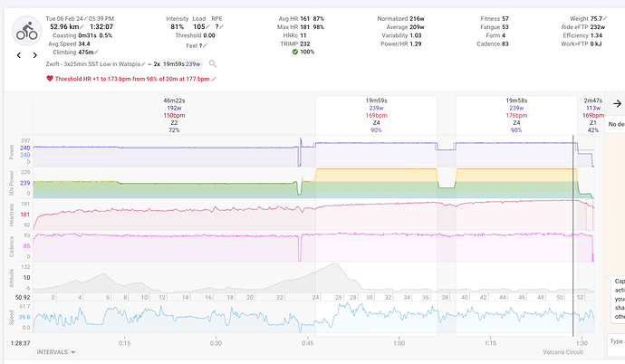This screenshot has width=625, height=364.
Task: Select the 2m47s 113w Z1 interval
Action: (593, 115)
